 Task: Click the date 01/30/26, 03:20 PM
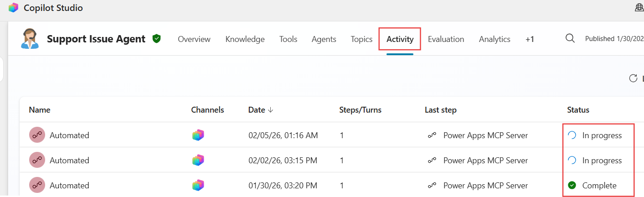283,185
